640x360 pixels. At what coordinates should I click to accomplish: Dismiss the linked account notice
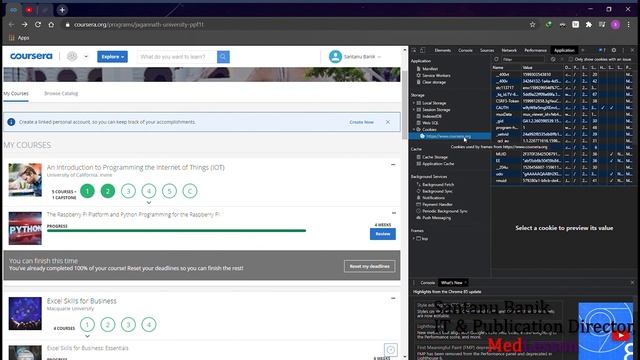tap(388, 122)
